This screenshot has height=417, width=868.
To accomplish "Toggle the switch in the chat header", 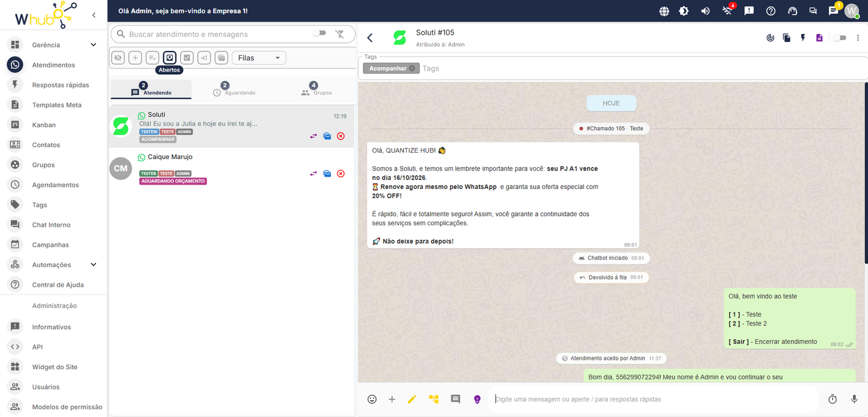I will (840, 38).
